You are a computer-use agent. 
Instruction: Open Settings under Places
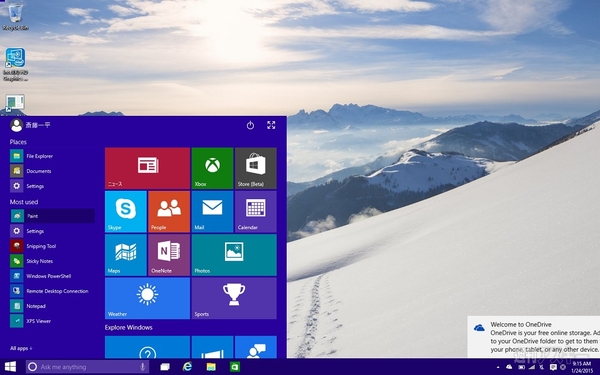coord(52,186)
